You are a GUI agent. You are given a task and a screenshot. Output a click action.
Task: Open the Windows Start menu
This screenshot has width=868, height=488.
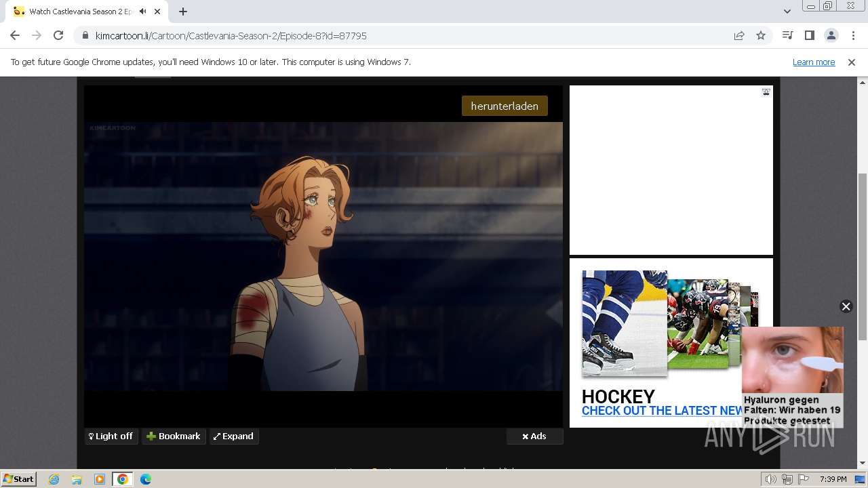(18, 479)
